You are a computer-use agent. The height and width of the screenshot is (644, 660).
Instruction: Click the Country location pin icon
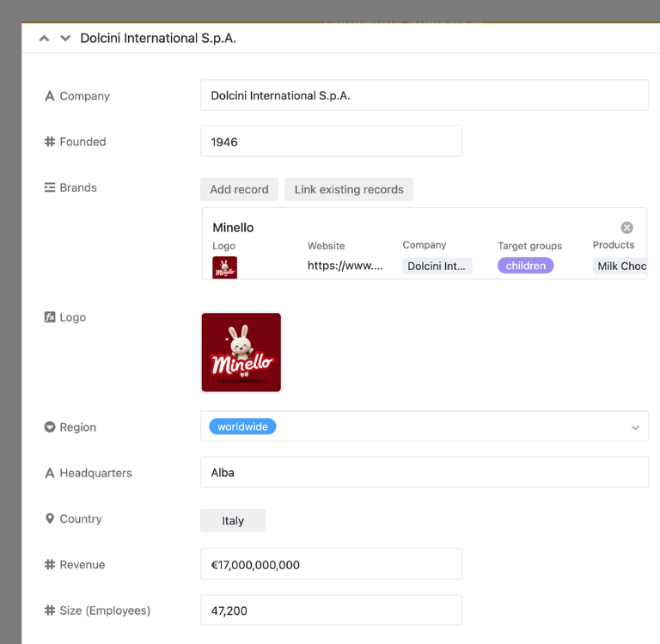(x=50, y=518)
